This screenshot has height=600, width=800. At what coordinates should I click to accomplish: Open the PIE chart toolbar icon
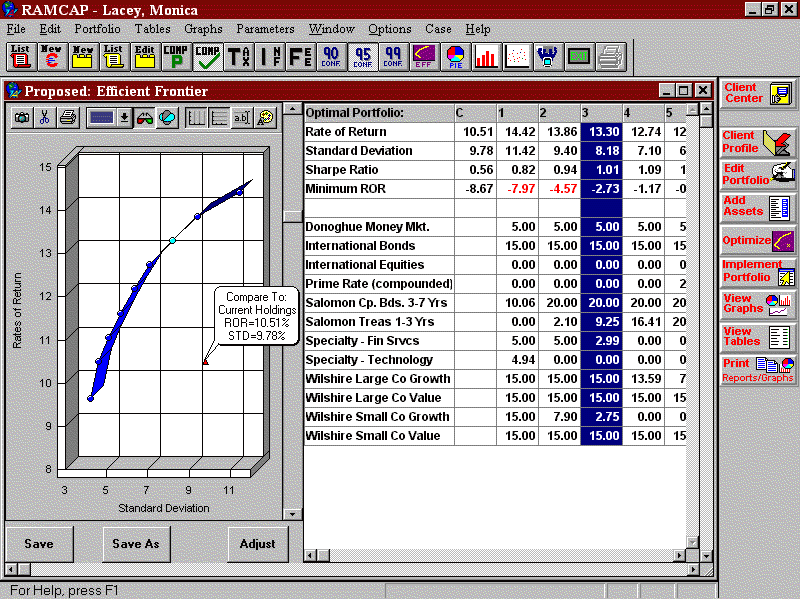(x=455, y=56)
